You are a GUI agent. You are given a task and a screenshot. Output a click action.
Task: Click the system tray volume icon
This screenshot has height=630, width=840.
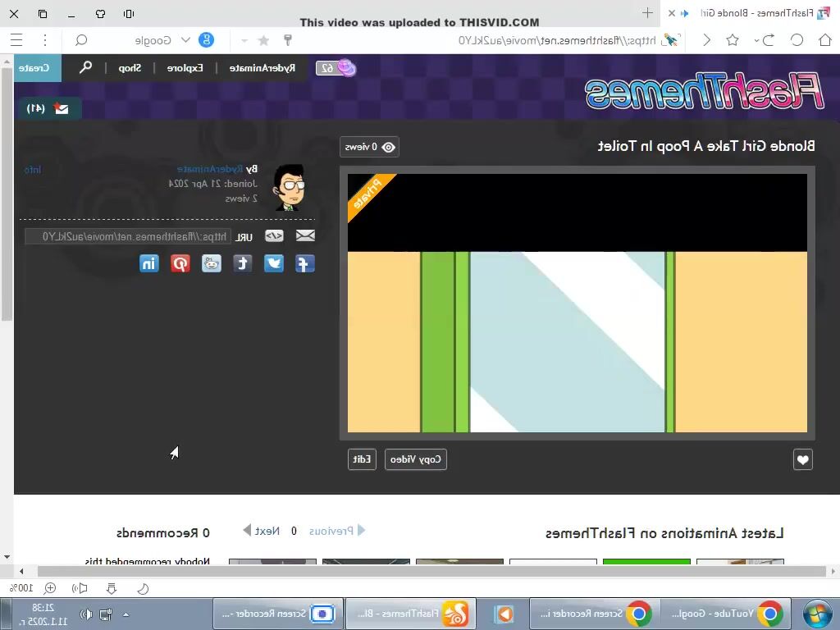(x=85, y=614)
